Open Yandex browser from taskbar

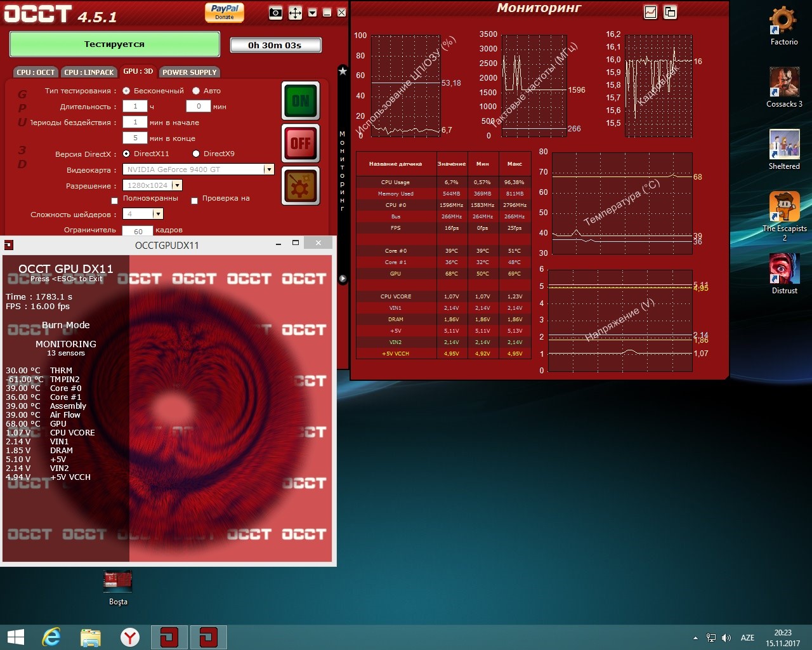[x=130, y=637]
